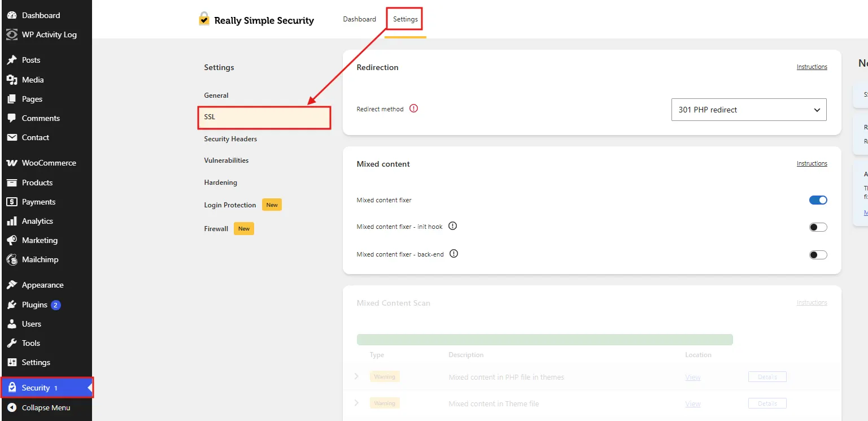868x421 pixels.
Task: Click the Security padlock icon in sidebar
Action: [12, 388]
